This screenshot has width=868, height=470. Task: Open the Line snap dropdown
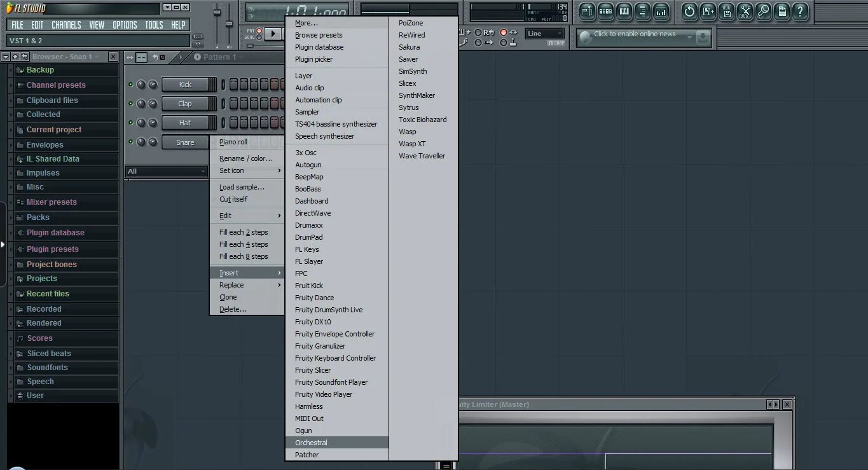tap(545, 34)
